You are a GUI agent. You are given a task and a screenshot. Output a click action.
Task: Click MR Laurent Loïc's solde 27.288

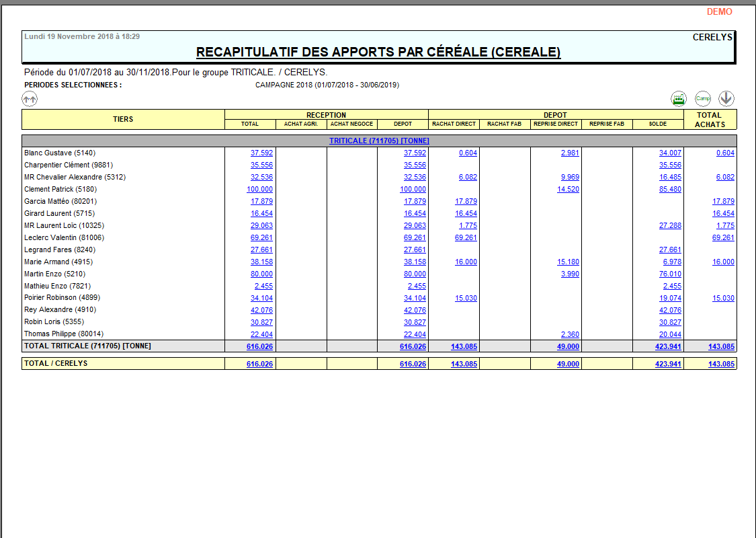670,226
